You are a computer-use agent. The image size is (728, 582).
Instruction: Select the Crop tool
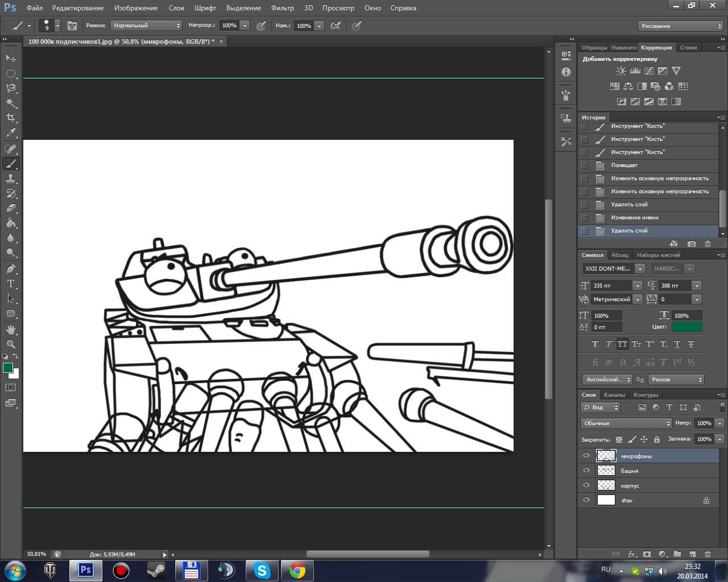(11, 118)
